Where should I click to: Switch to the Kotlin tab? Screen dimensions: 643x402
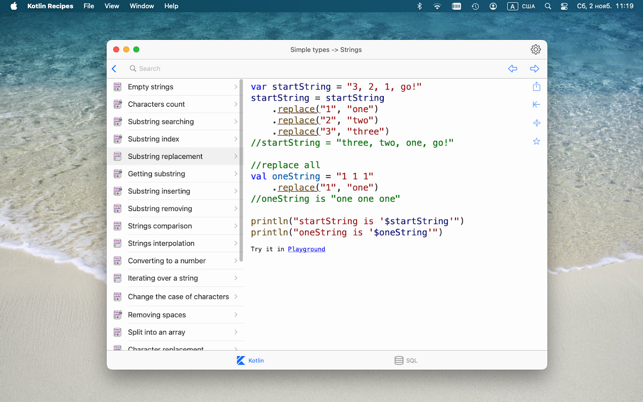pos(250,361)
